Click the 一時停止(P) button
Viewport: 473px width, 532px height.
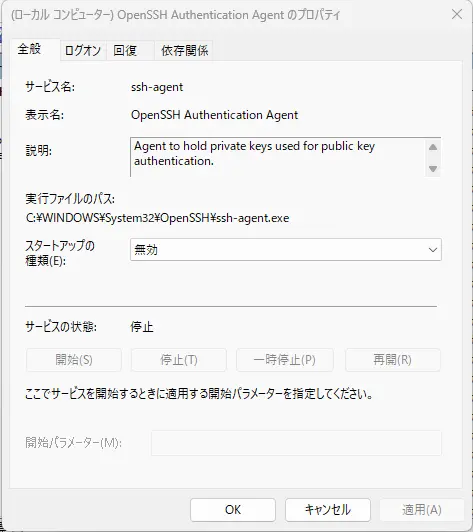coord(285,360)
